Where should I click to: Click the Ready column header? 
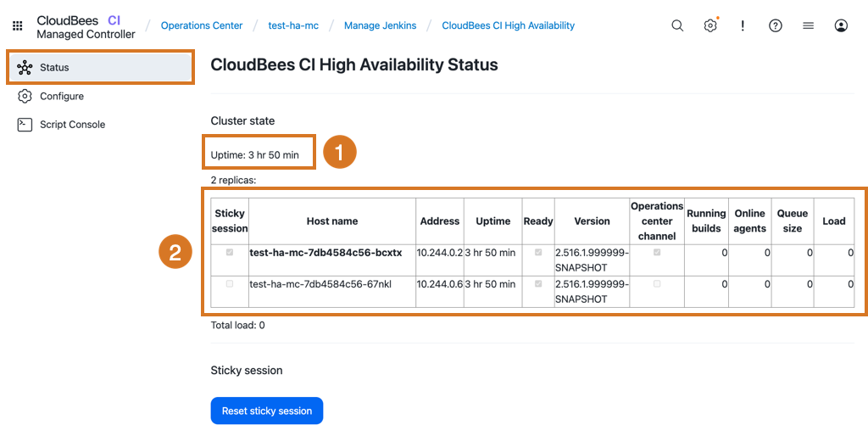538,221
